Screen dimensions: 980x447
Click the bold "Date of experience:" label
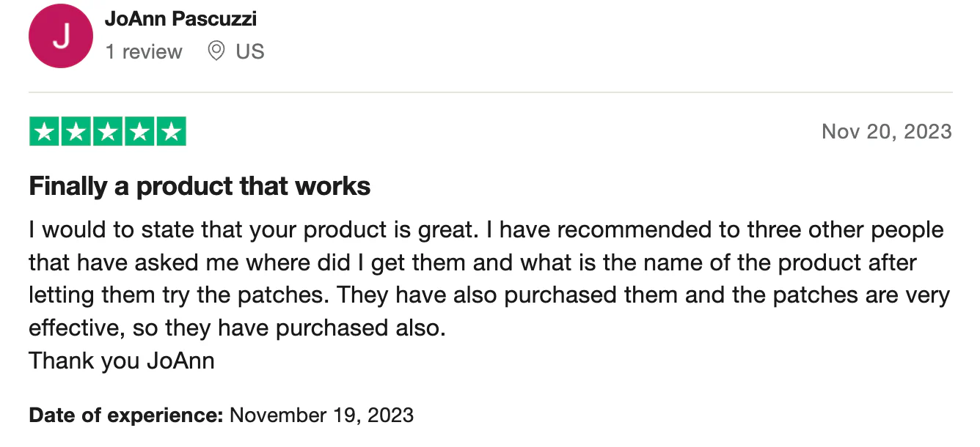[x=126, y=415]
